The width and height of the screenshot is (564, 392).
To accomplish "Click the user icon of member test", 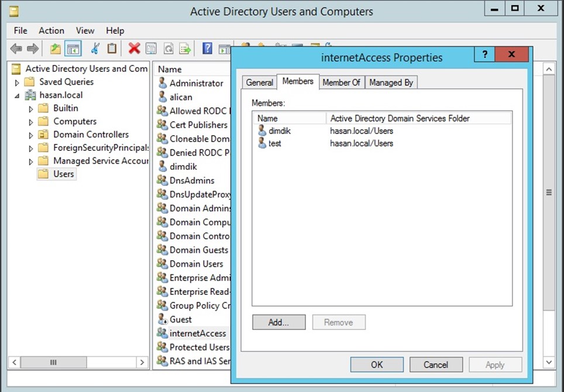I will (x=262, y=143).
